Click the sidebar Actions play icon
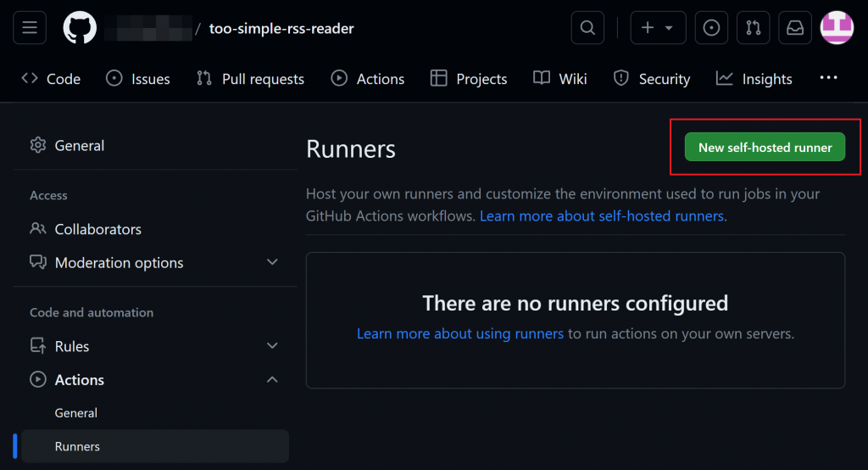Viewport: 868px width, 470px height. 37,379
